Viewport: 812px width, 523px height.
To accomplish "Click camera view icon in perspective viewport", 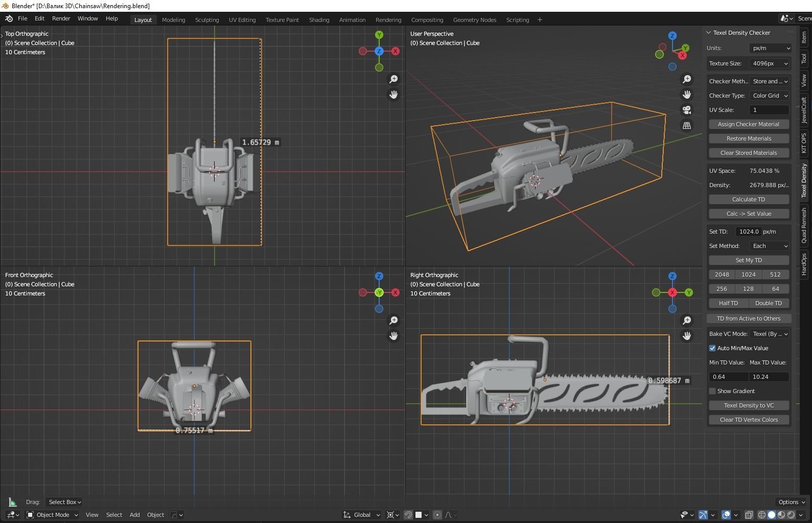I will pos(687,110).
